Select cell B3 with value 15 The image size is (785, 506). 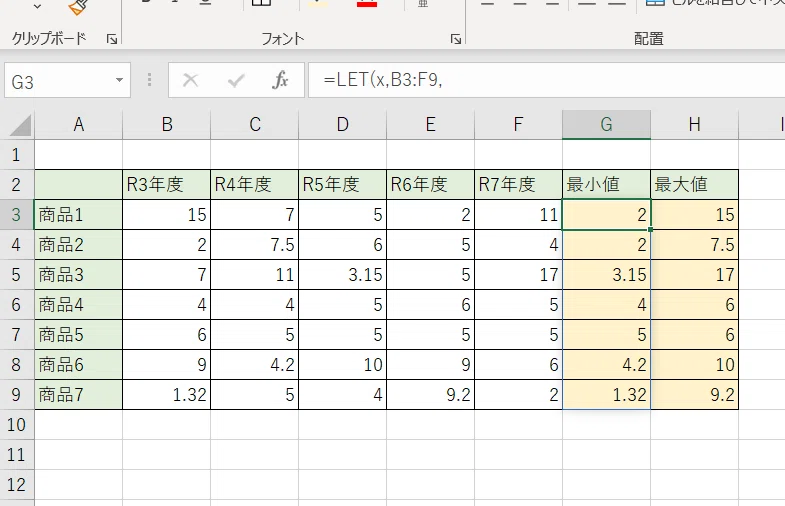[167, 215]
